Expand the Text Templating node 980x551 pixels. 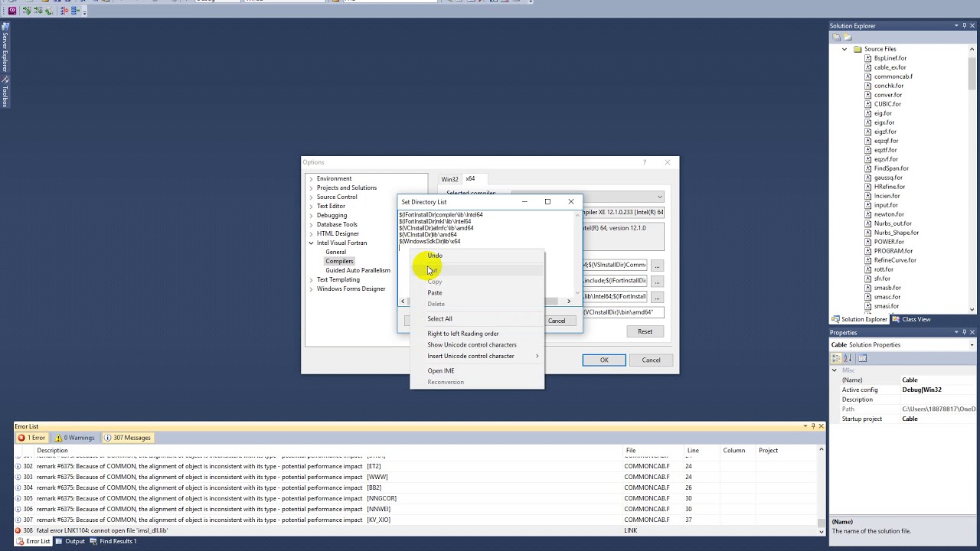point(311,280)
